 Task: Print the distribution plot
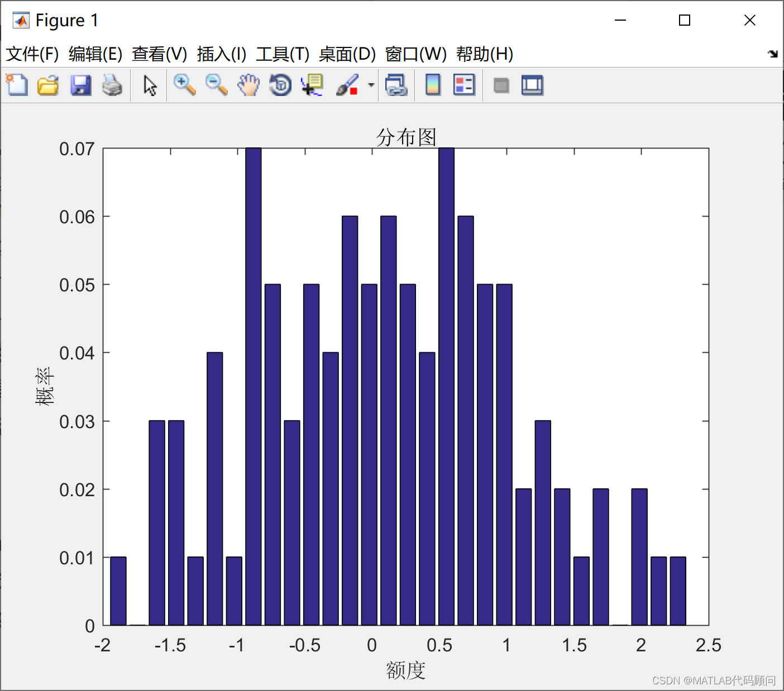click(113, 85)
